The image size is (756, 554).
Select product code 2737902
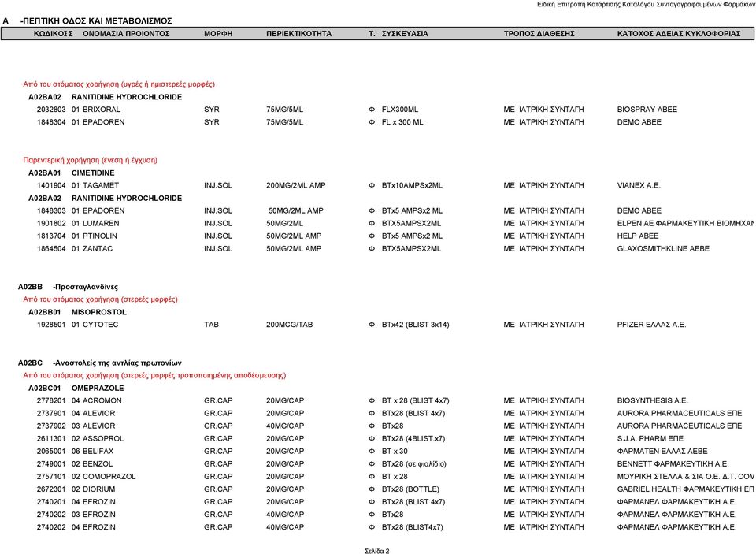51,426
